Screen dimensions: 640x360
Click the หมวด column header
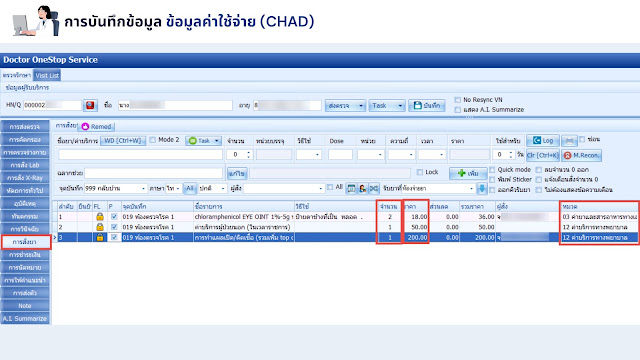point(598,207)
